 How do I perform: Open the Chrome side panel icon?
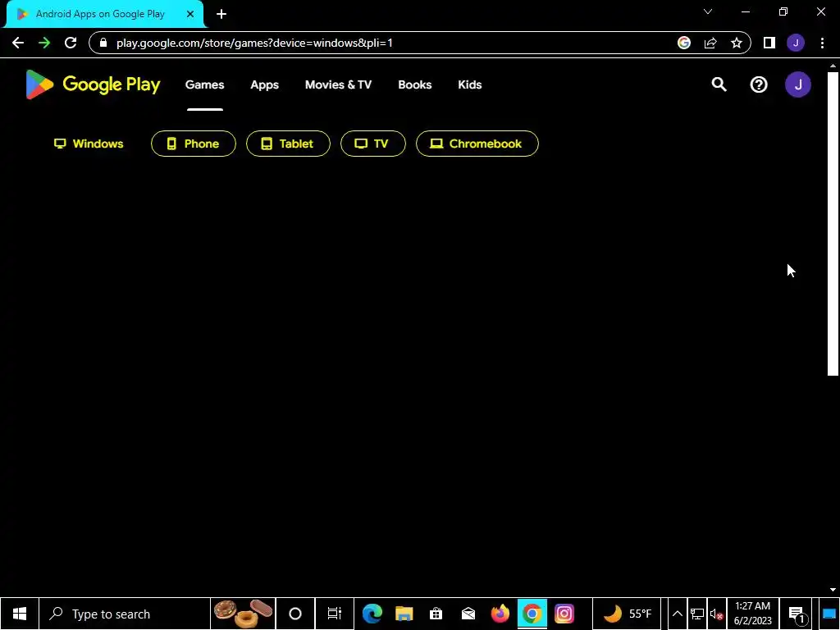(x=769, y=43)
